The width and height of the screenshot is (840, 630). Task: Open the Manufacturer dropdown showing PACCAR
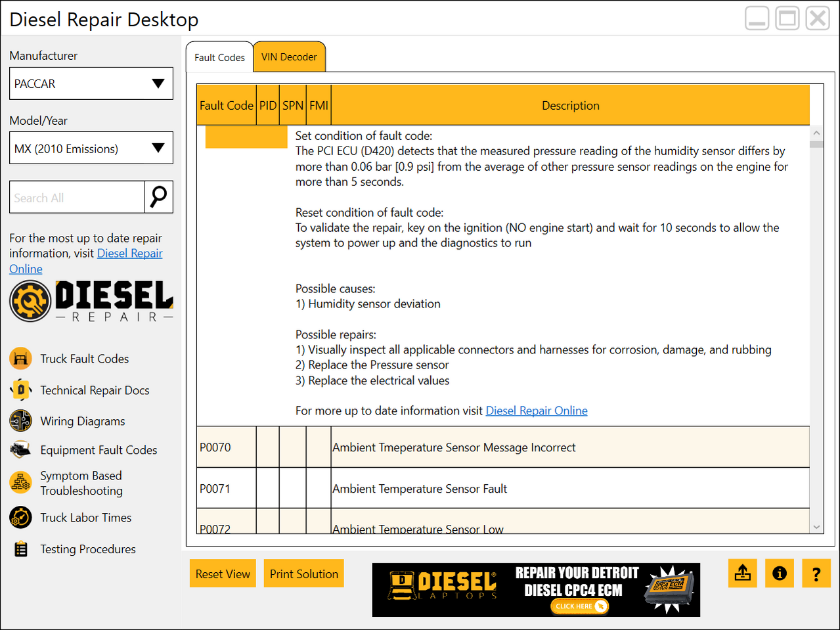(91, 83)
